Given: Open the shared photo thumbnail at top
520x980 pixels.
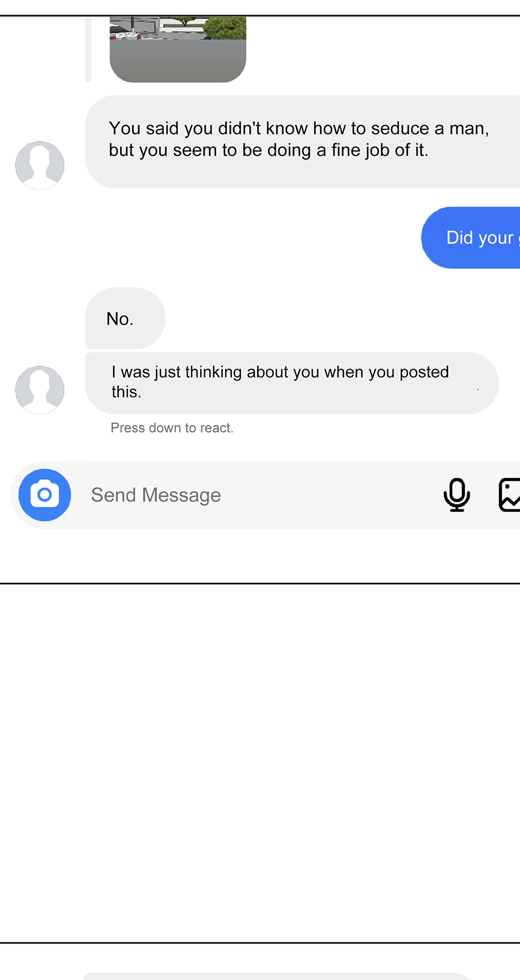Looking at the screenshot, I should 178,50.
